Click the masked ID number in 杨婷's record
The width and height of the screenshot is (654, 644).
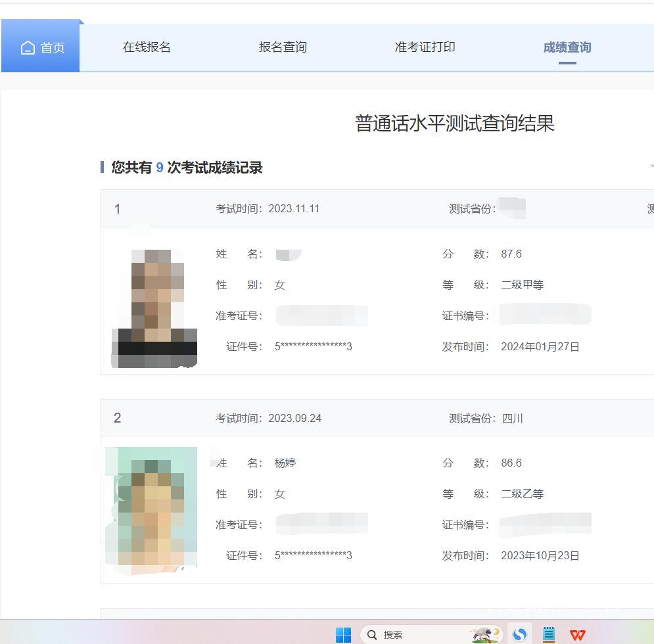[x=314, y=555]
